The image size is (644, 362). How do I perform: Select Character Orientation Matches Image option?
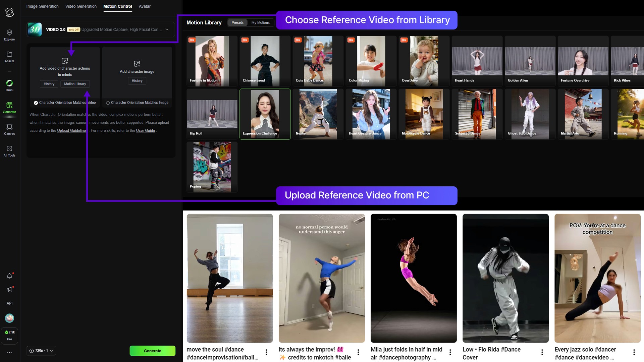click(108, 103)
